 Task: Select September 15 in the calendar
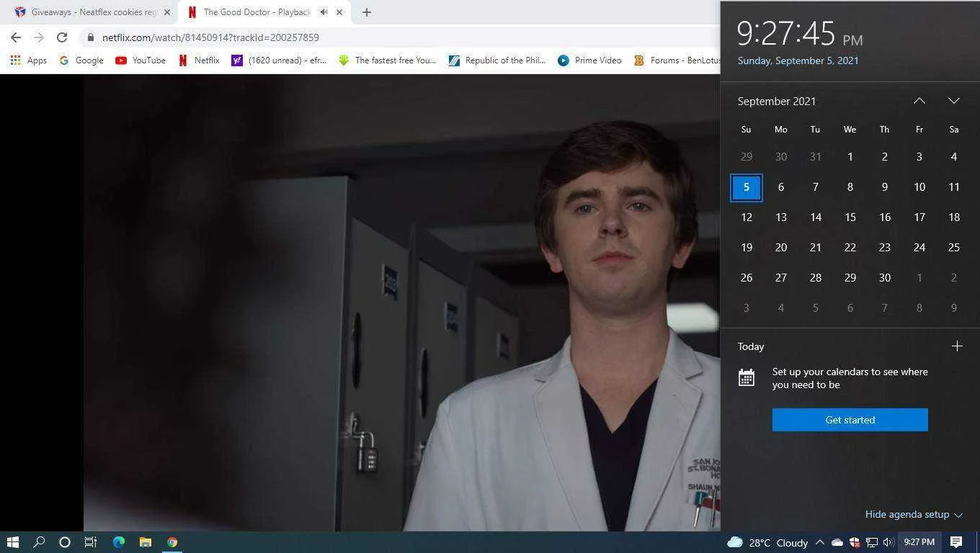click(850, 217)
